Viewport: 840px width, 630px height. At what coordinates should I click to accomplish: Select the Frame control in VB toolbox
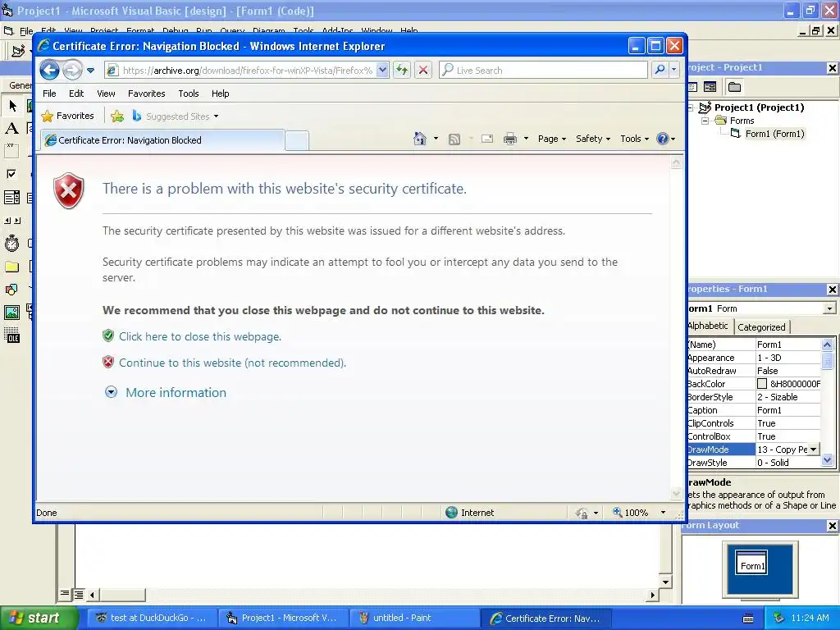pos(11,151)
